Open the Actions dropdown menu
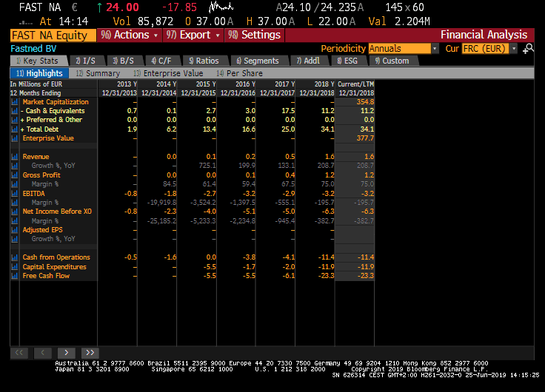 point(130,35)
